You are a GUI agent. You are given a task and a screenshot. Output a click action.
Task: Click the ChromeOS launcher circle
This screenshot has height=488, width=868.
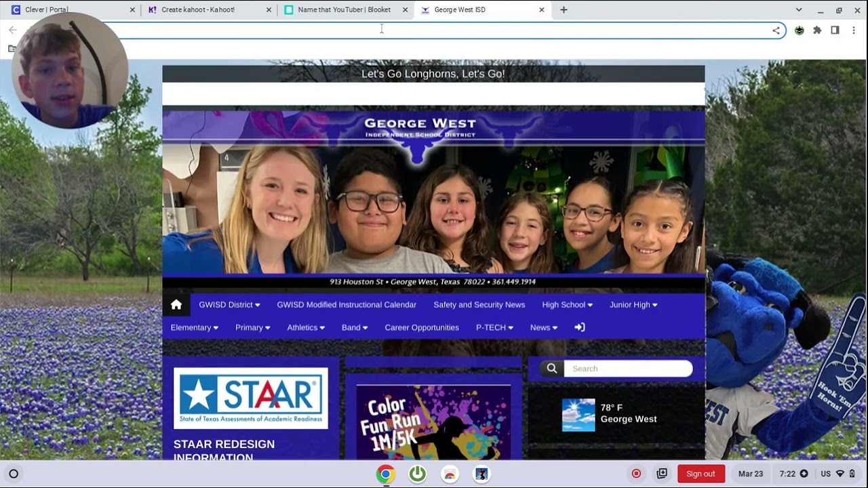(x=14, y=474)
